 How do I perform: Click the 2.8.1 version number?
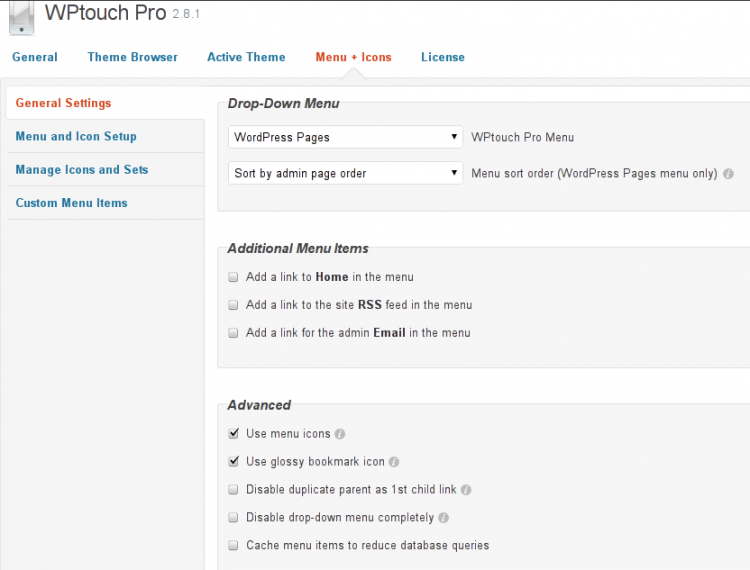tap(186, 14)
